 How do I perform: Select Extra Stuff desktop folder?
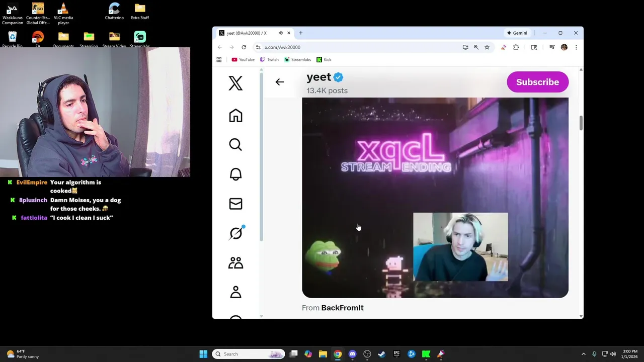[x=140, y=12]
